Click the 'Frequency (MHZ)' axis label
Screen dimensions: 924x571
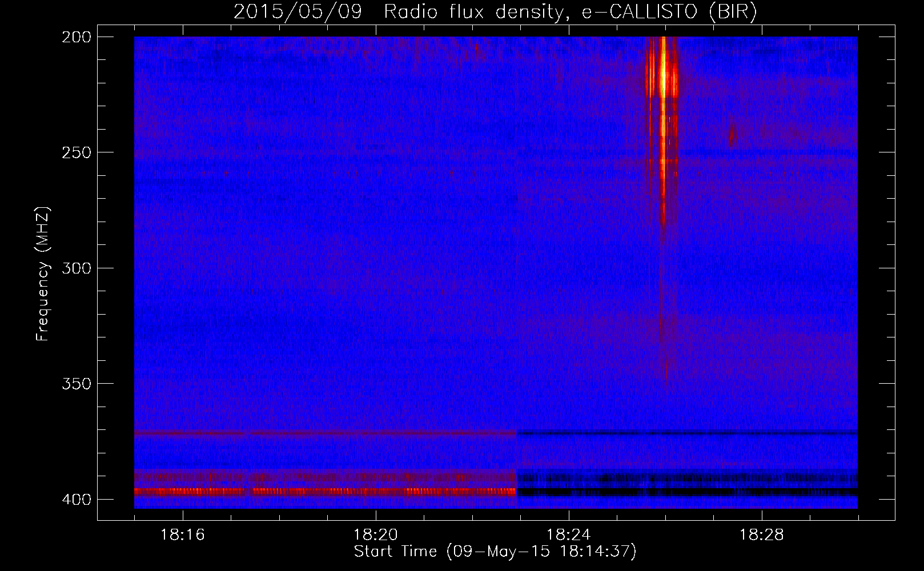(43, 274)
